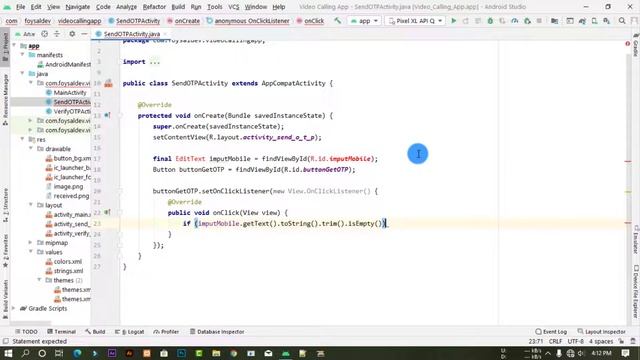Open Windows notification center icon
This screenshot has width=640, height=360.
pyautogui.click(x=625, y=353)
